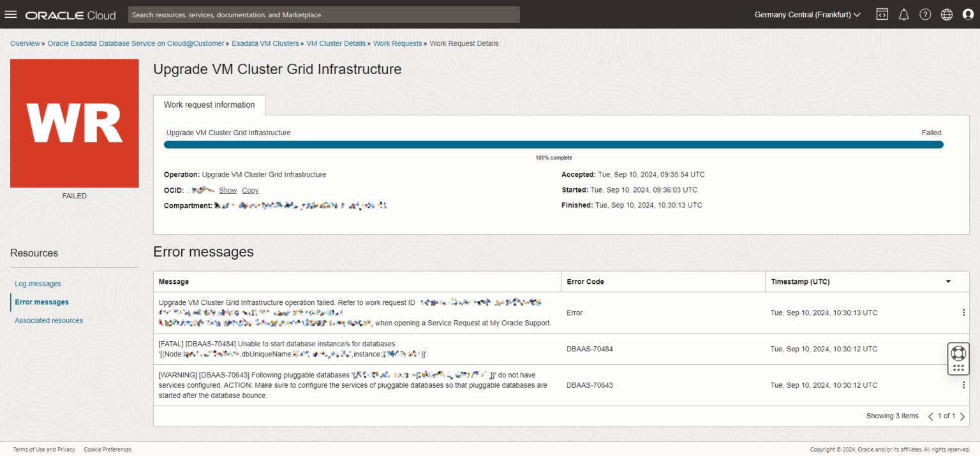This screenshot has width=980, height=456.
Task: Toggle the Timestamp column sort order
Action: pyautogui.click(x=948, y=281)
